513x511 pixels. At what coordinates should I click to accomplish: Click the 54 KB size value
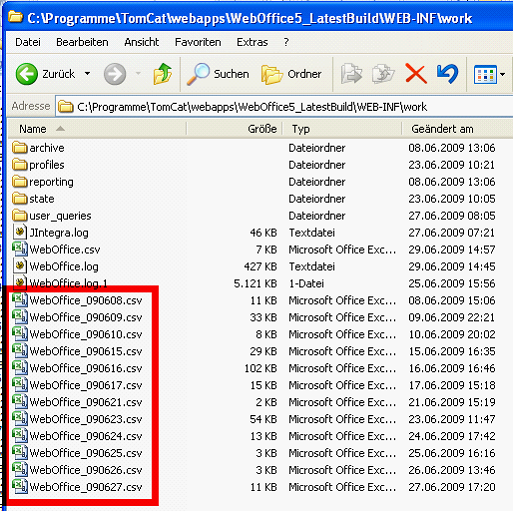pyautogui.click(x=264, y=419)
